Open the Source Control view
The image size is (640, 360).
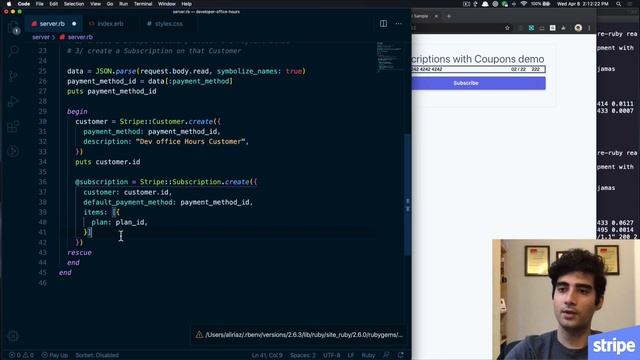click(x=13, y=76)
